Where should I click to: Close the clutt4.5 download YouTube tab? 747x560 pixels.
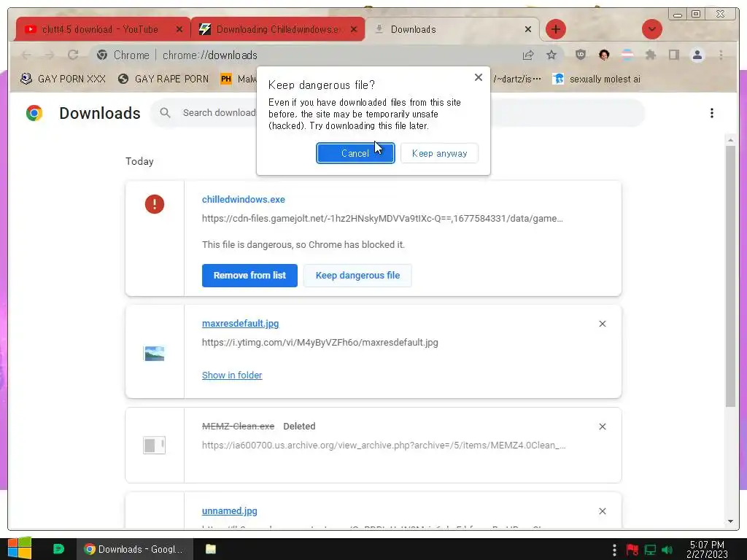pyautogui.click(x=179, y=29)
